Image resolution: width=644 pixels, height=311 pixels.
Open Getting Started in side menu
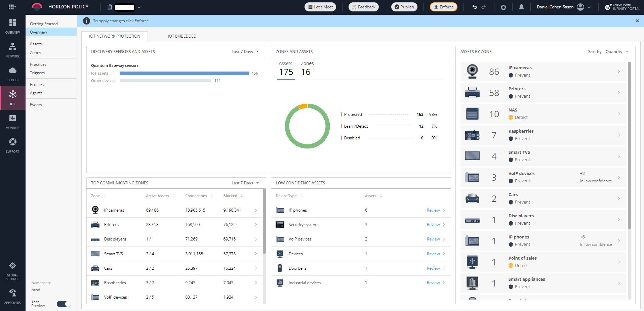pos(44,24)
